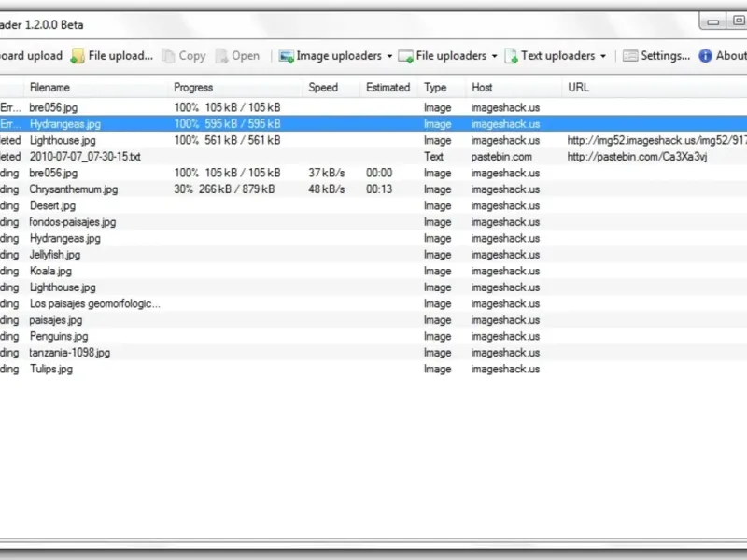Select the Jellyfish.jpg row
The height and width of the screenshot is (560, 747).
(373, 255)
